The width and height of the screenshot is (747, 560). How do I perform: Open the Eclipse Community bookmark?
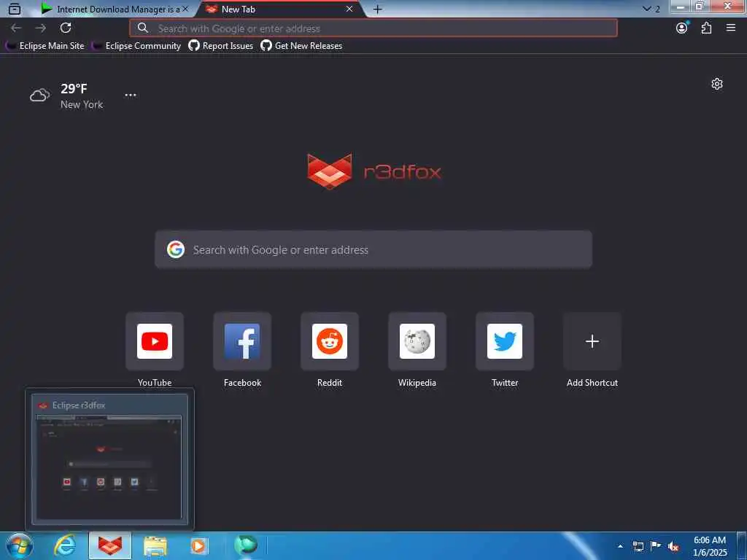[x=136, y=46]
